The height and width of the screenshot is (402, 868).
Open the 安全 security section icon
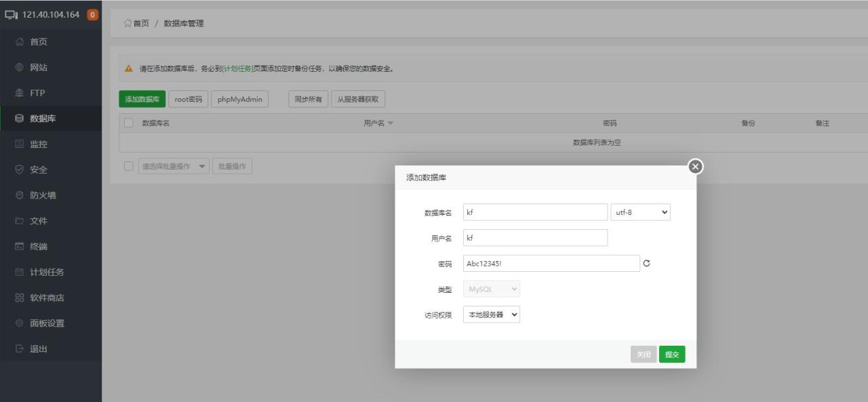coord(20,169)
